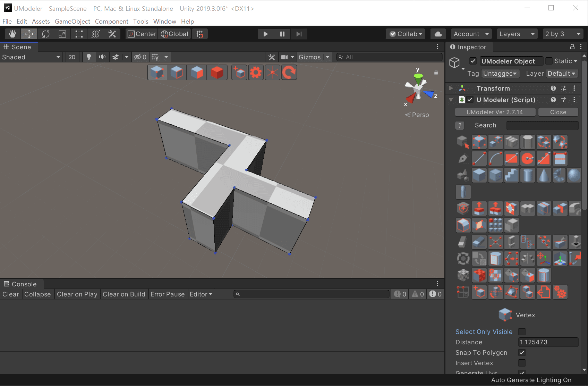Open the Component menu
This screenshot has height=386, width=588.
(x=112, y=21)
